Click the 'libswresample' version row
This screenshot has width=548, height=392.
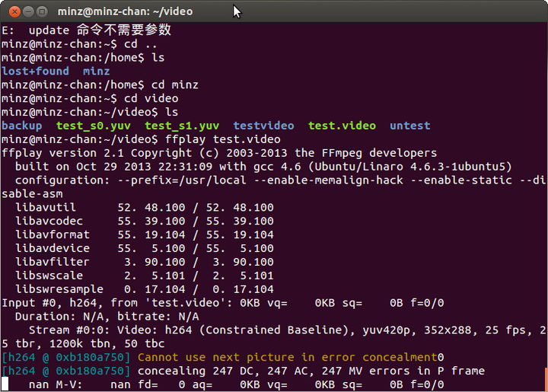click(x=145, y=289)
